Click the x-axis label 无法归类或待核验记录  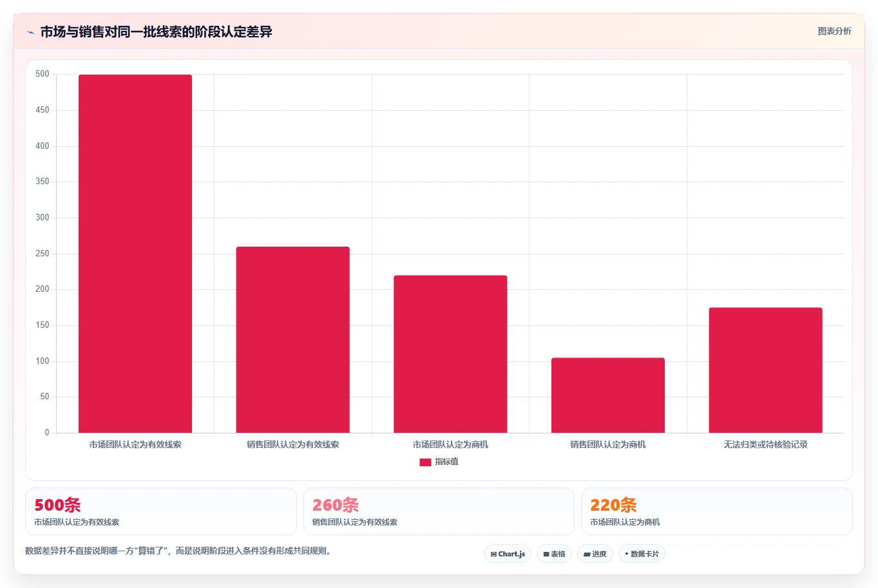pos(765,444)
